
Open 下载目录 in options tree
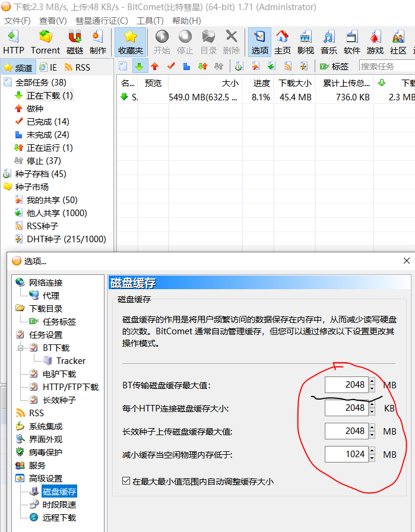click(x=46, y=309)
